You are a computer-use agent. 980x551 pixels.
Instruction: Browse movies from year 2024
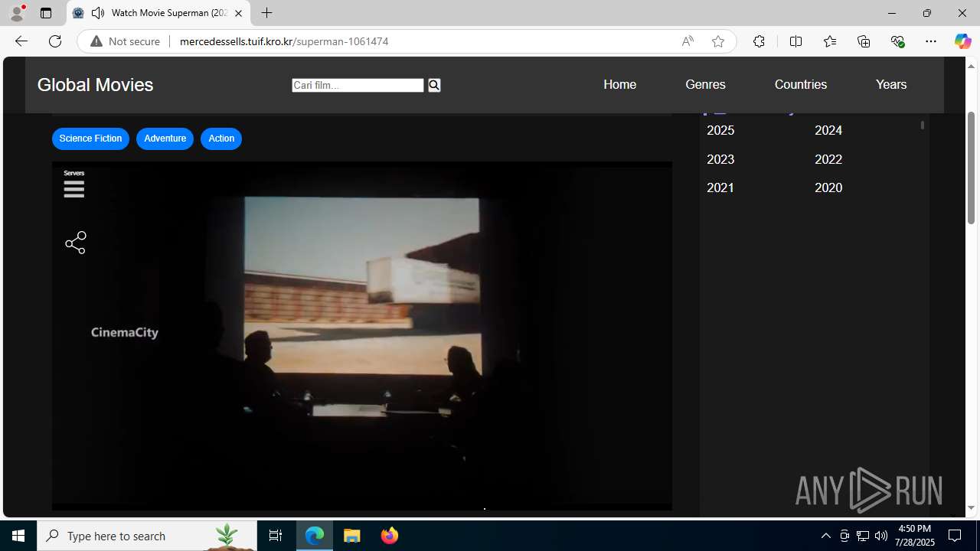pyautogui.click(x=828, y=130)
